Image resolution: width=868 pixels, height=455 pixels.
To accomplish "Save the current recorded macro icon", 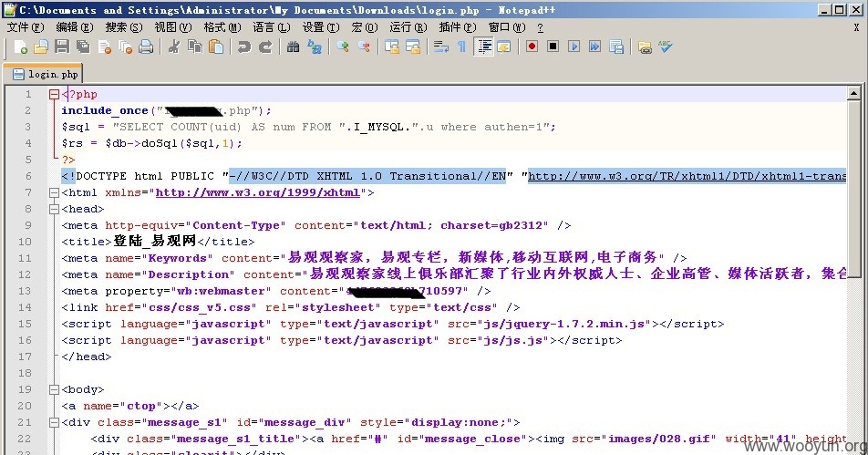I will point(616,47).
